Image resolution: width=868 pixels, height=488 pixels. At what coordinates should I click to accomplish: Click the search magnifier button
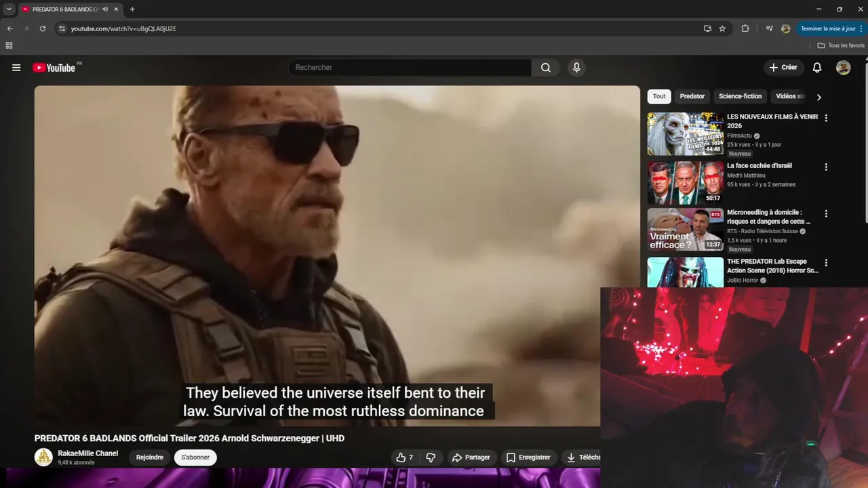coord(546,68)
